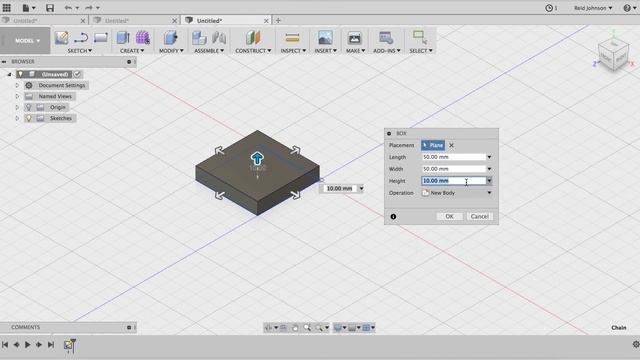Screen dimensions: 640x360
Task: Open the Height field dropdown arrow
Action: click(489, 181)
